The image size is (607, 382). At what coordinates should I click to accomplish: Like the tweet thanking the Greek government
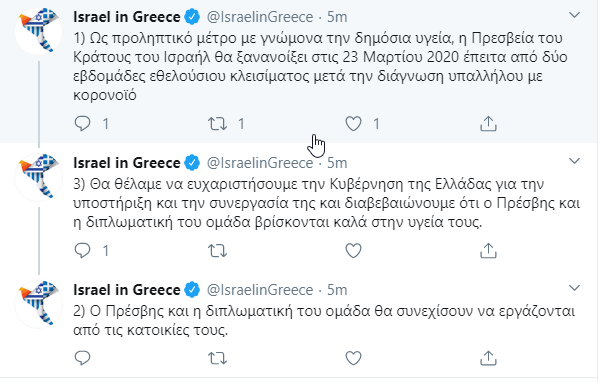pyautogui.click(x=353, y=251)
